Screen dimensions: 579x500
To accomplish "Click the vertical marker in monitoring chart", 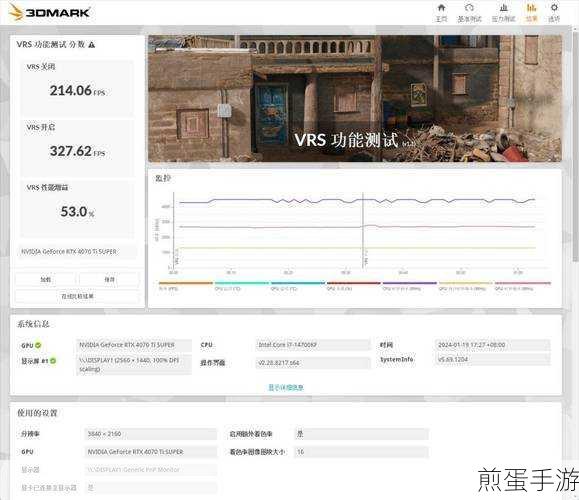I will coord(363,231).
